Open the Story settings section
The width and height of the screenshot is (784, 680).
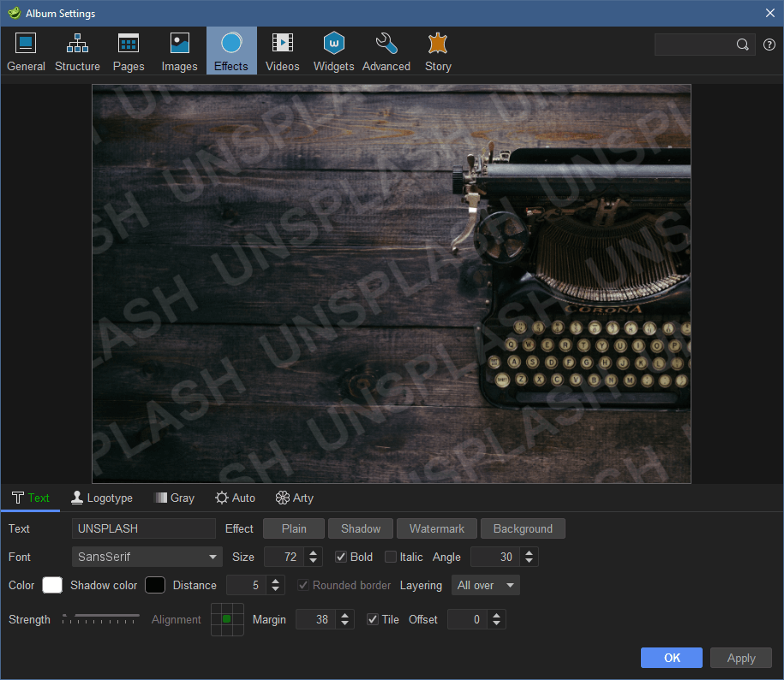click(438, 51)
